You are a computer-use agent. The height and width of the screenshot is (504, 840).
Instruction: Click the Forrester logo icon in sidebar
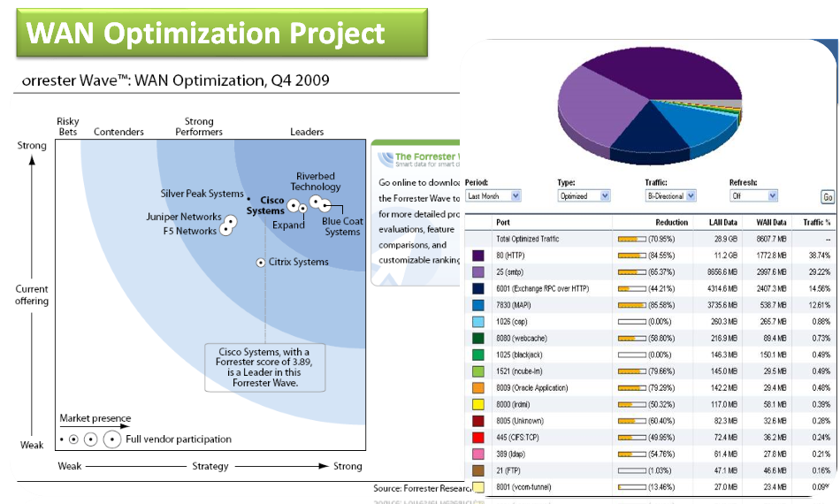tap(386, 160)
